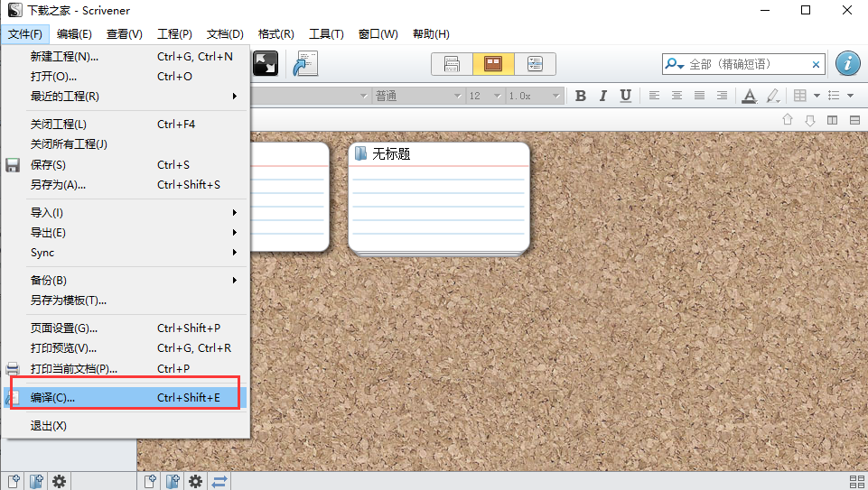Open the table options dropdown arrow
The image size is (868, 490).
pyautogui.click(x=817, y=96)
